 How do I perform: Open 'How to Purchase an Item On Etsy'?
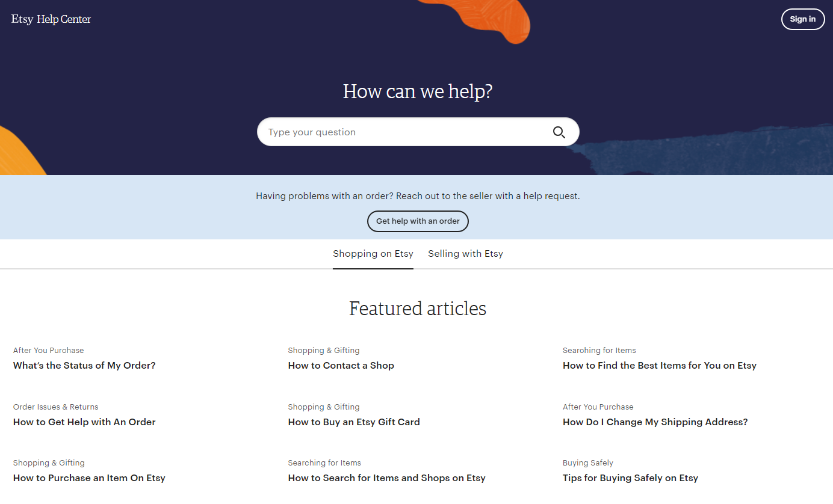point(89,478)
